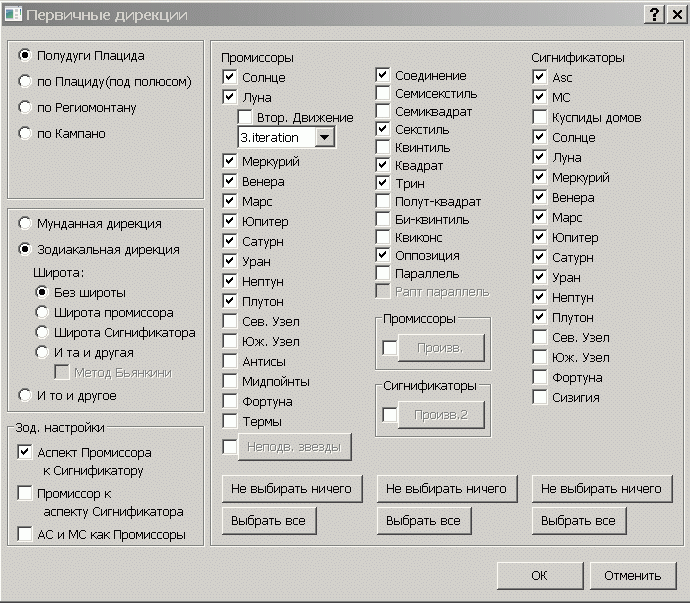Toggle checkbox beside Произв.2 button
The image size is (690, 603).
pos(389,415)
